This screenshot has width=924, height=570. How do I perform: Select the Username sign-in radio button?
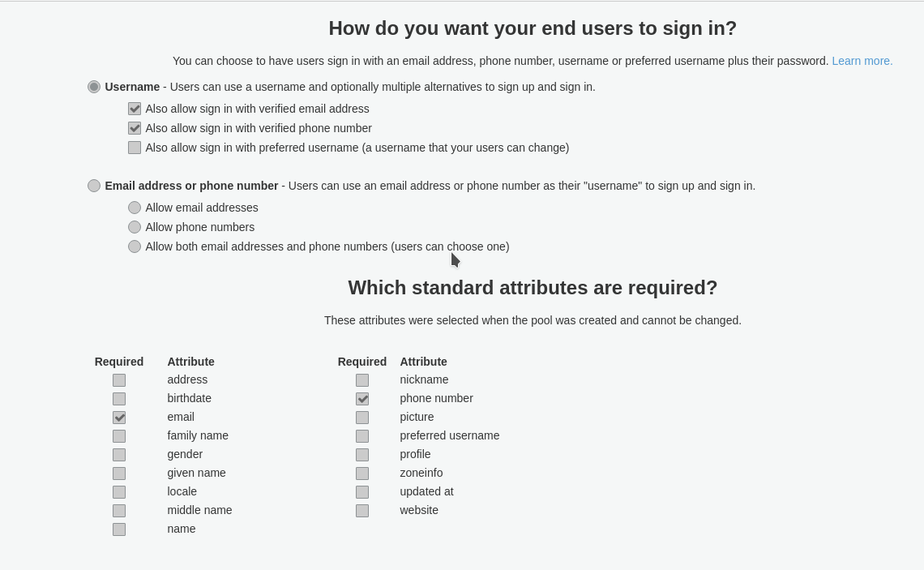(94, 87)
